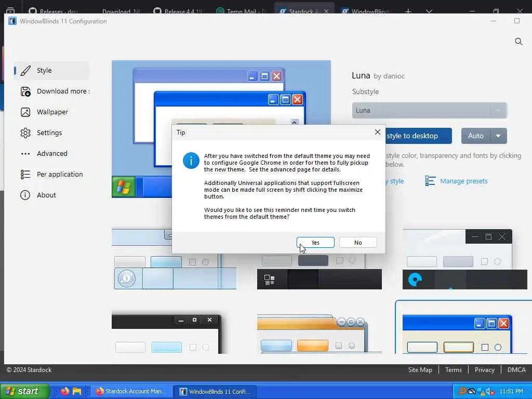Open the Terms footer link
This screenshot has width=532, height=399.
pos(453,370)
